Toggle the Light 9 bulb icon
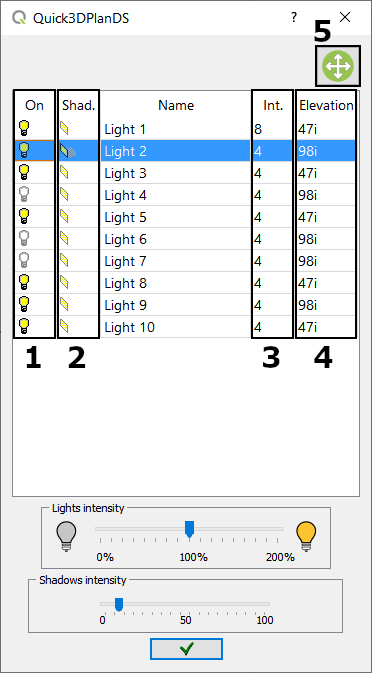Image resolution: width=372 pixels, height=673 pixels. click(24, 305)
